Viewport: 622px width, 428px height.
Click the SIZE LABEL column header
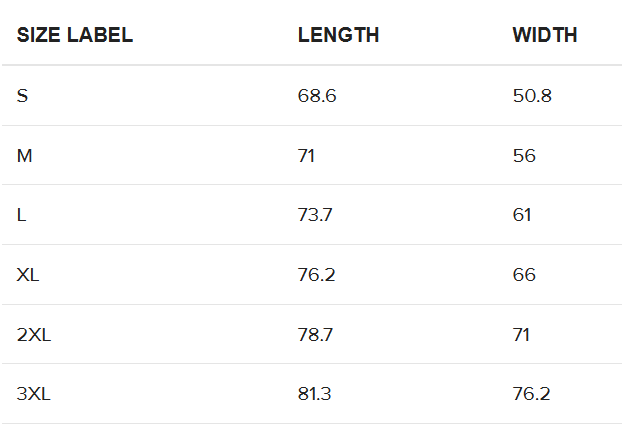(75, 35)
